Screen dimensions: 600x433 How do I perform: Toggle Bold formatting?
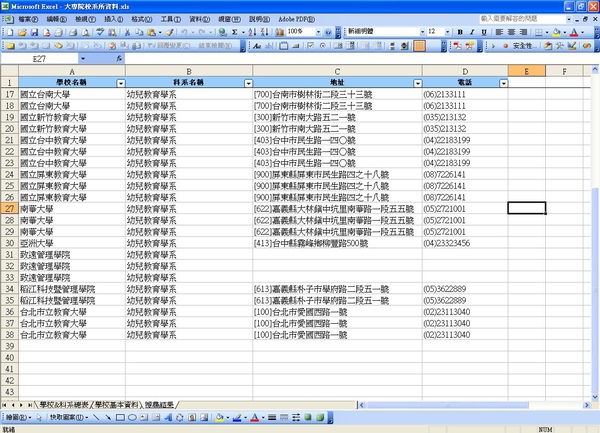click(x=460, y=33)
